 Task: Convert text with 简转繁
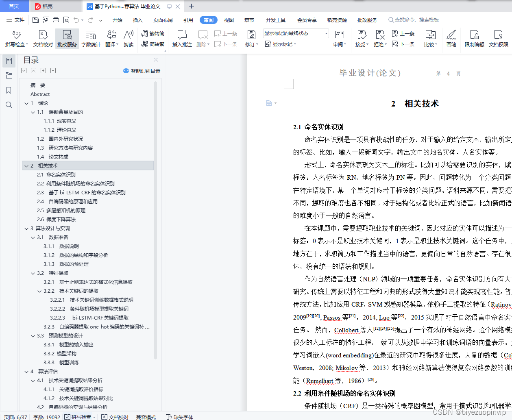coord(153,44)
